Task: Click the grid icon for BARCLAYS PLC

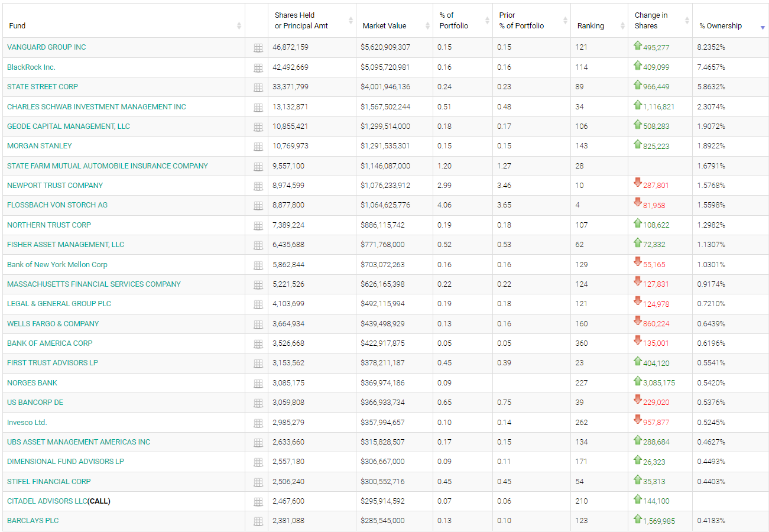Action: (x=258, y=521)
